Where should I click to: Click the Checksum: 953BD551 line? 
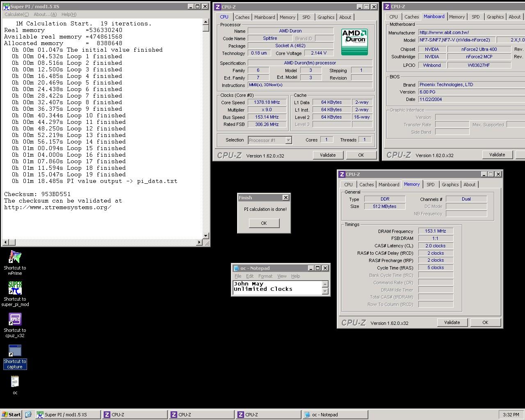(x=37, y=194)
